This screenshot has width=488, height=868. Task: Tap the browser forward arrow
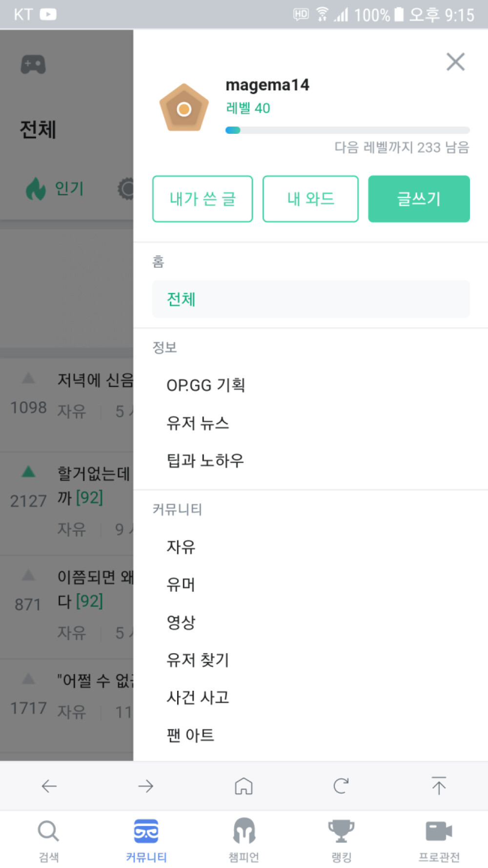(146, 786)
